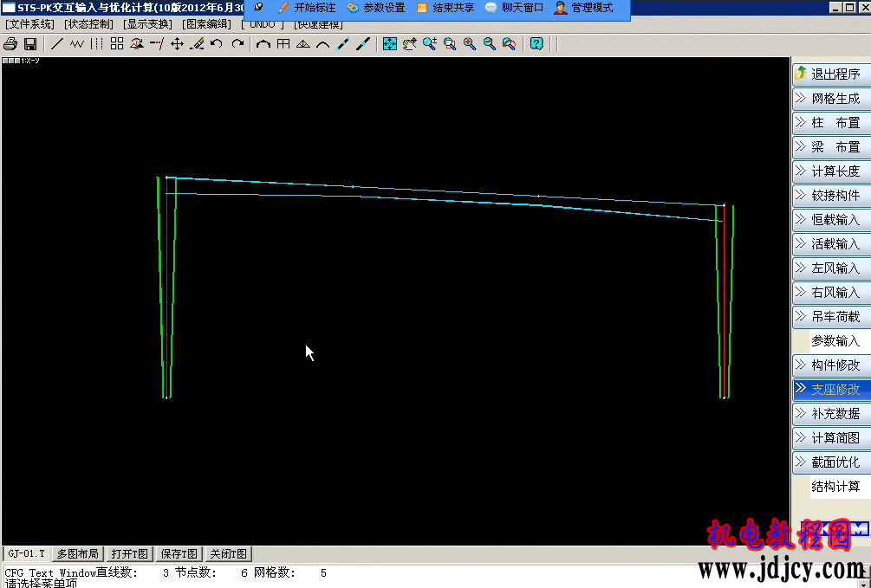Click 结构计算 in the side panel
The image size is (871, 588).
[x=835, y=487]
